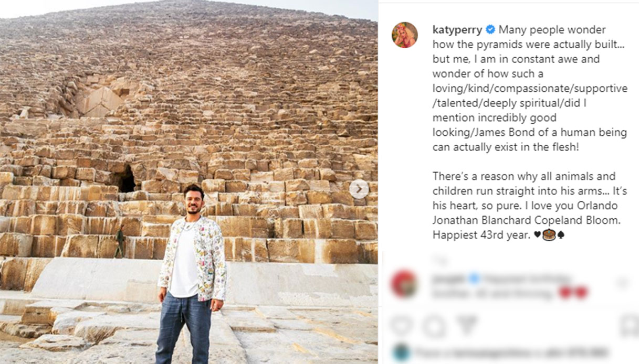Click the caption paragraph naming Orlando Bloom

click(x=529, y=206)
